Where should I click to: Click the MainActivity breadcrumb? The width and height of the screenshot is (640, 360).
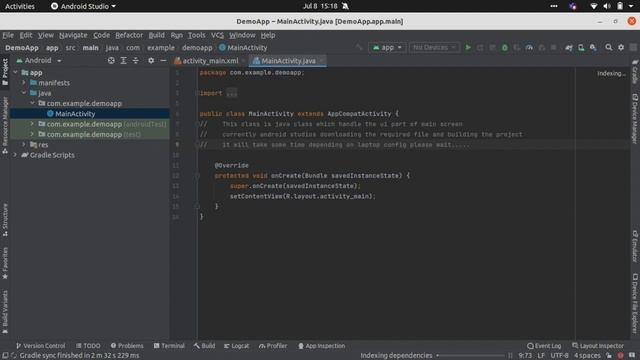[x=243, y=48]
